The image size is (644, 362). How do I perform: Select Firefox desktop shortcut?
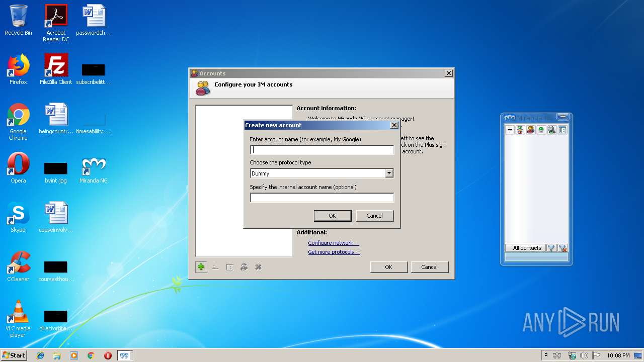(18, 69)
